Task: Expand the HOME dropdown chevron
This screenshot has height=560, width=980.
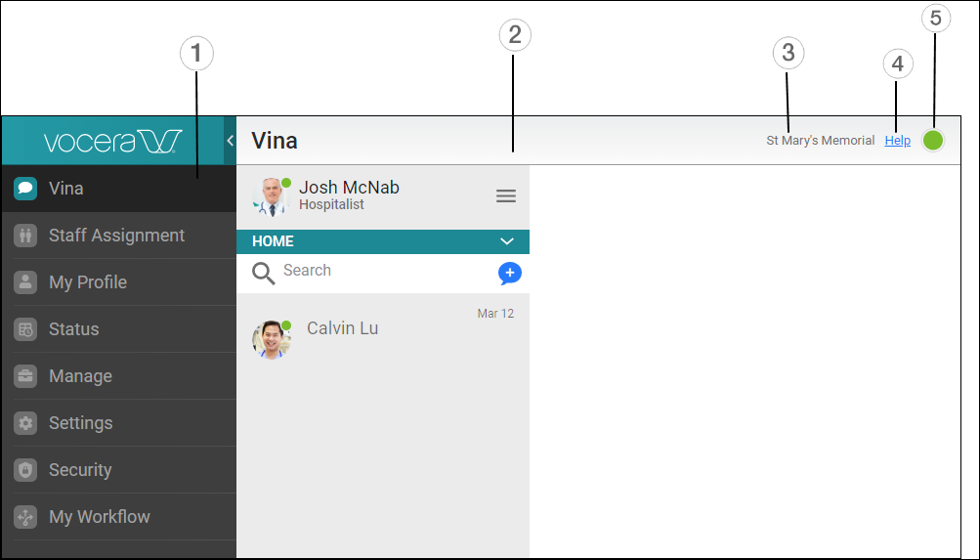Action: (x=506, y=241)
